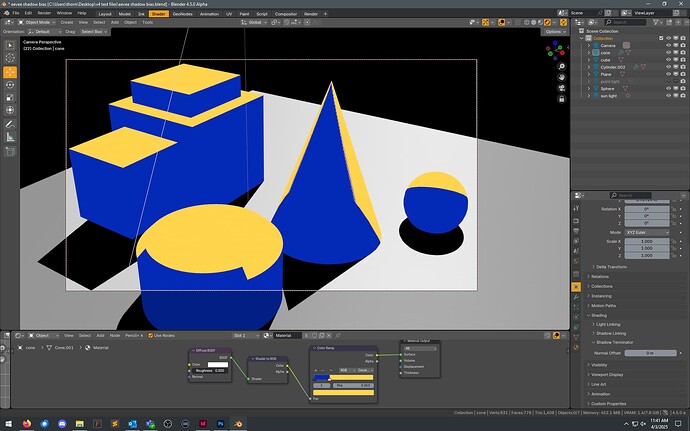This screenshot has height=431, width=690.
Task: Open the Material properties tab icon
Action: pyautogui.click(x=576, y=347)
